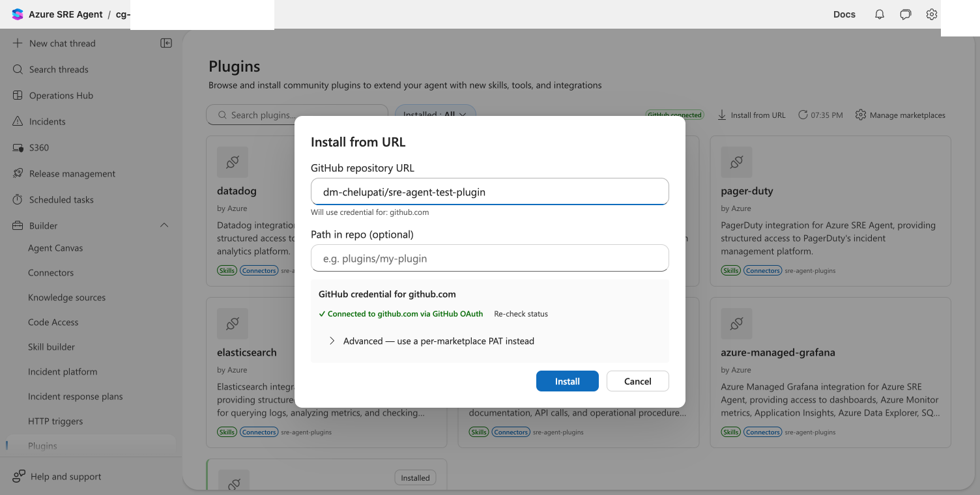Screen dimensions: 980x495
Task: Click the elasticsearch plugin icon
Action: (233, 324)
